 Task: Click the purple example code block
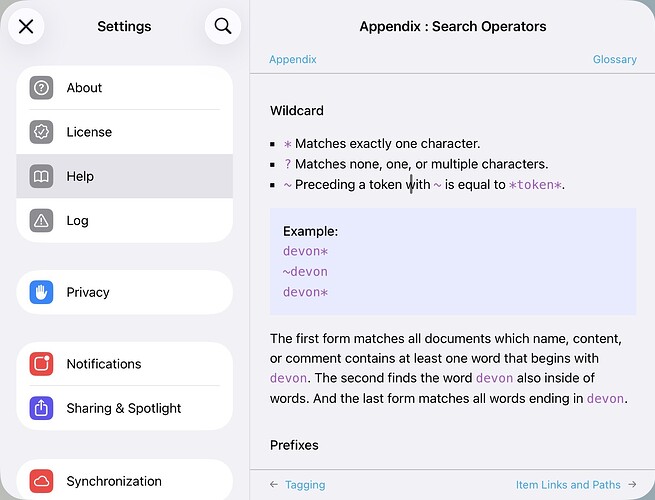point(452,261)
